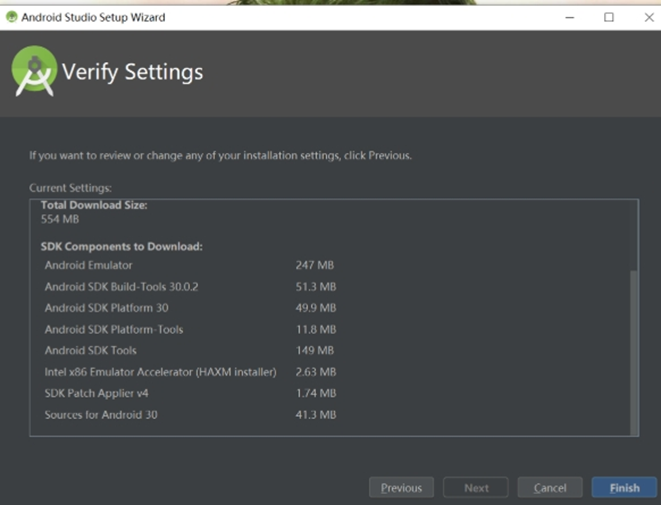Click the small title bar app icon
Screen dimensions: 661x505
[x=11, y=17]
